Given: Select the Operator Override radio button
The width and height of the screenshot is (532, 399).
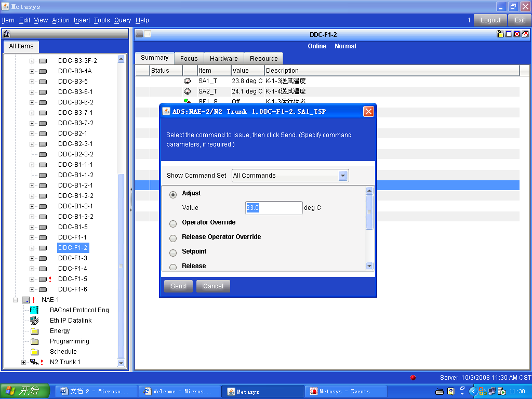Looking at the screenshot, I should click(173, 224).
